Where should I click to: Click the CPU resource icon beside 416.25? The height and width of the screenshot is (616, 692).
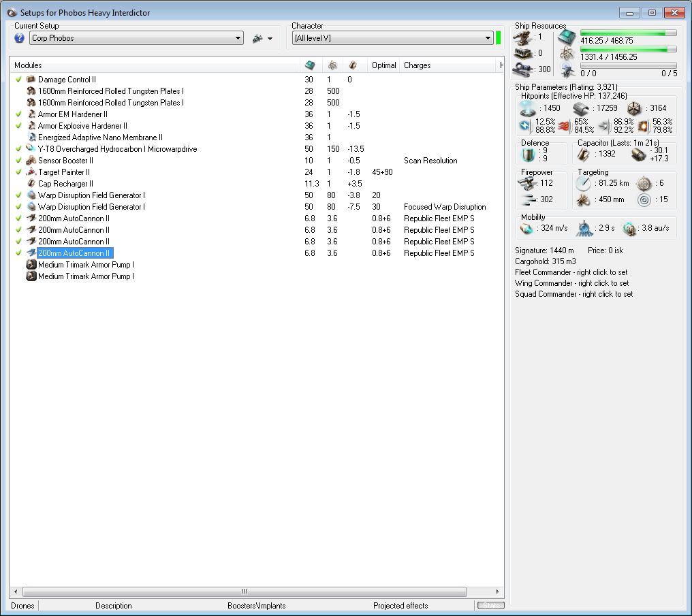click(567, 37)
